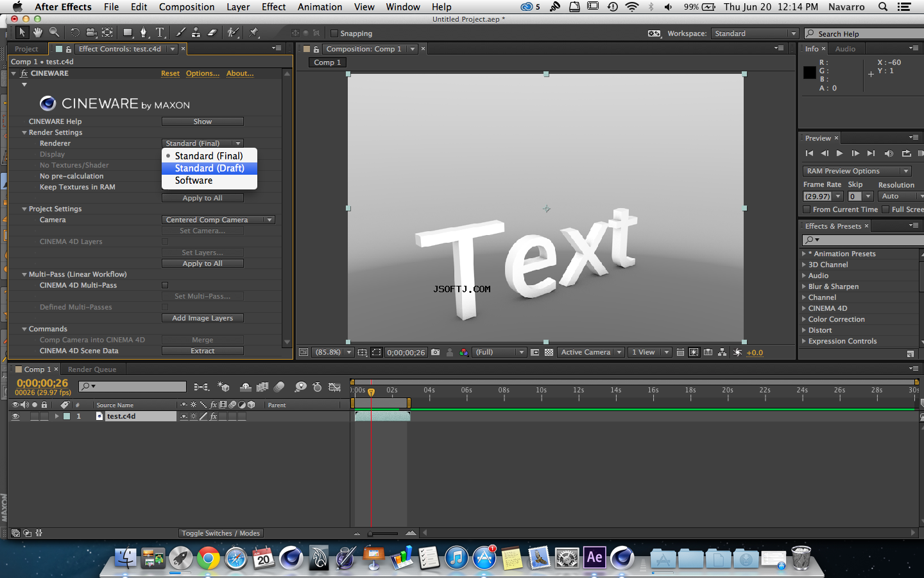
Task: Open the RAM Preview Options dropdown
Action: [x=857, y=171]
